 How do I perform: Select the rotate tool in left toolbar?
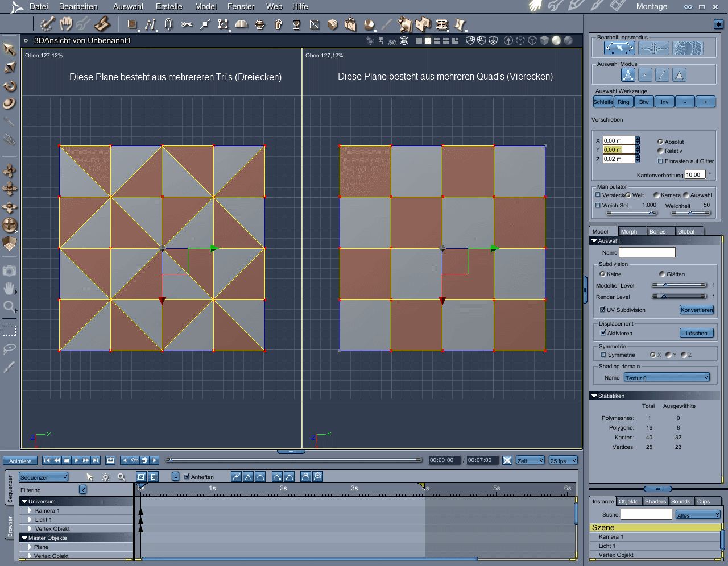click(10, 86)
